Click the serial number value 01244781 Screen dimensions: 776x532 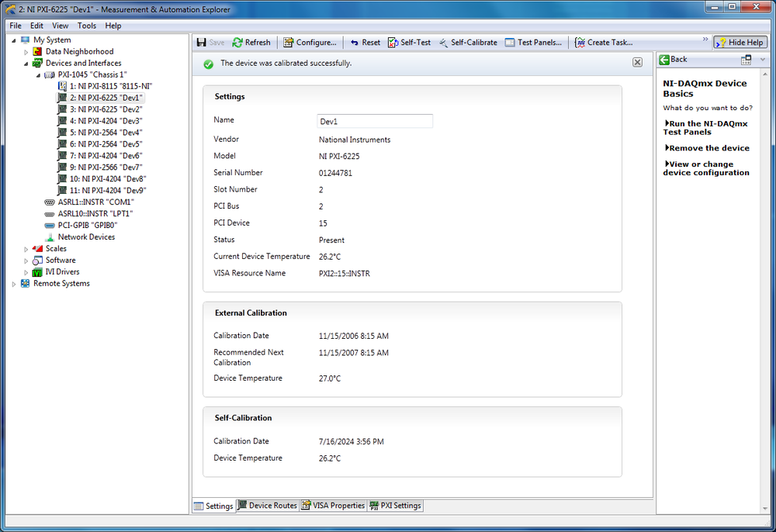pos(335,173)
